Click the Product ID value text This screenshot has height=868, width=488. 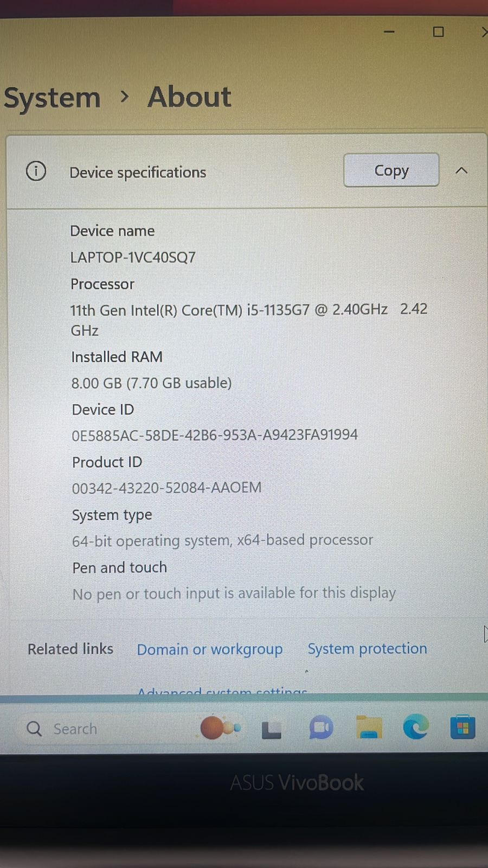[x=166, y=488]
